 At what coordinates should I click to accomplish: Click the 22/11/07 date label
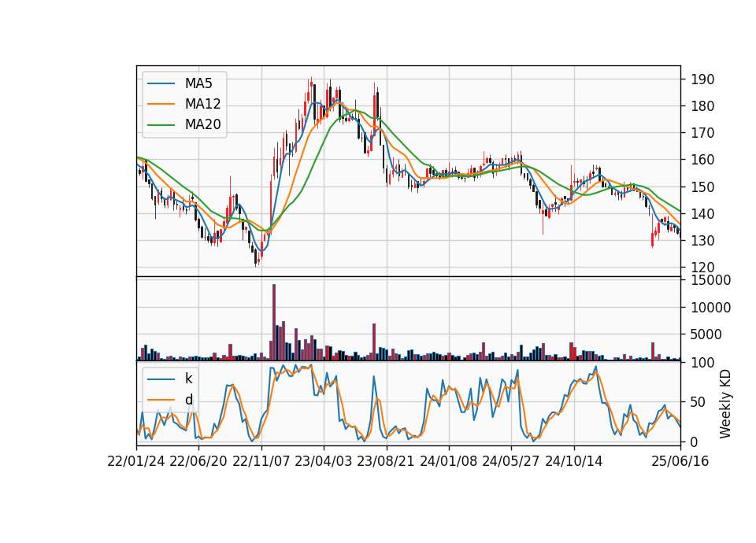pyautogui.click(x=261, y=462)
